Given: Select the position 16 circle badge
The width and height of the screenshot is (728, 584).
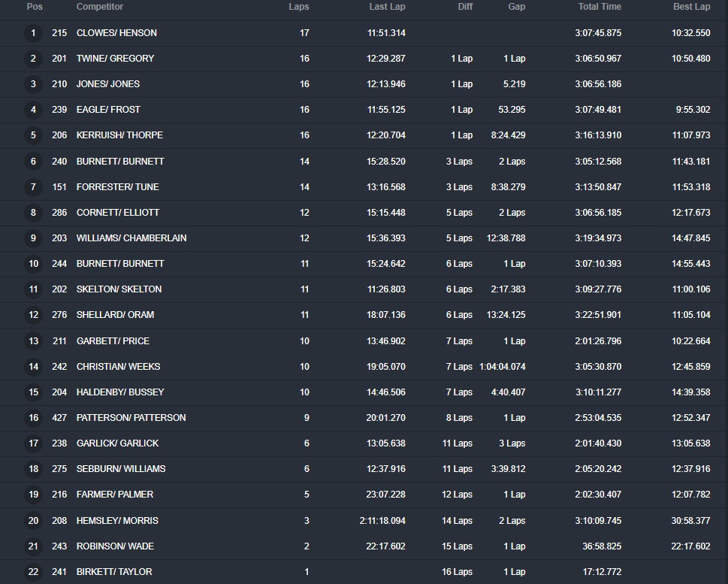Looking at the screenshot, I should [x=33, y=418].
